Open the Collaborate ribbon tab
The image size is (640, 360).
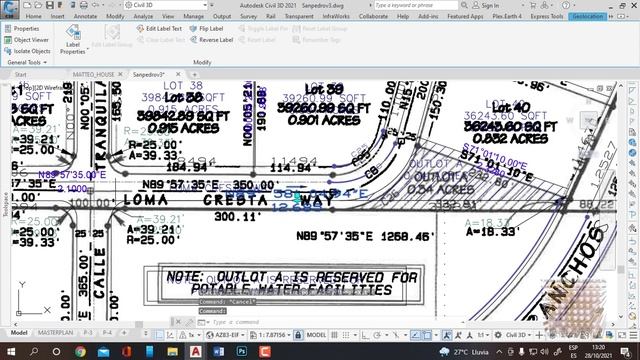pos(373,16)
